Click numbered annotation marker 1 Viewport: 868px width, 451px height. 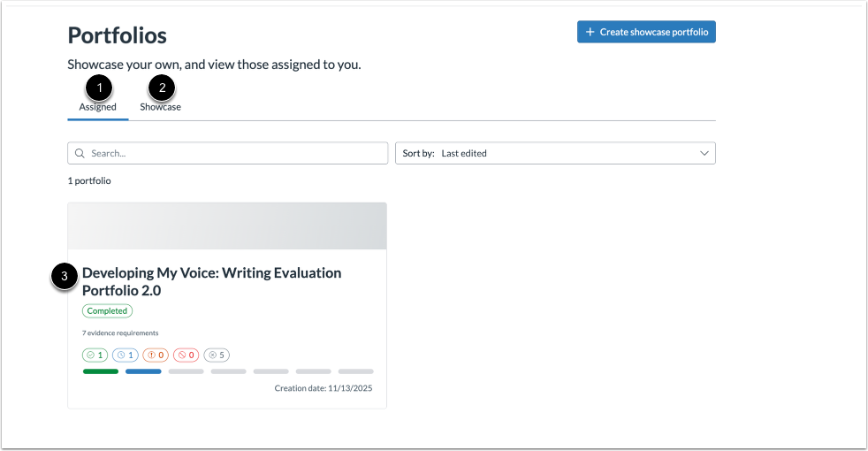pyautogui.click(x=100, y=87)
